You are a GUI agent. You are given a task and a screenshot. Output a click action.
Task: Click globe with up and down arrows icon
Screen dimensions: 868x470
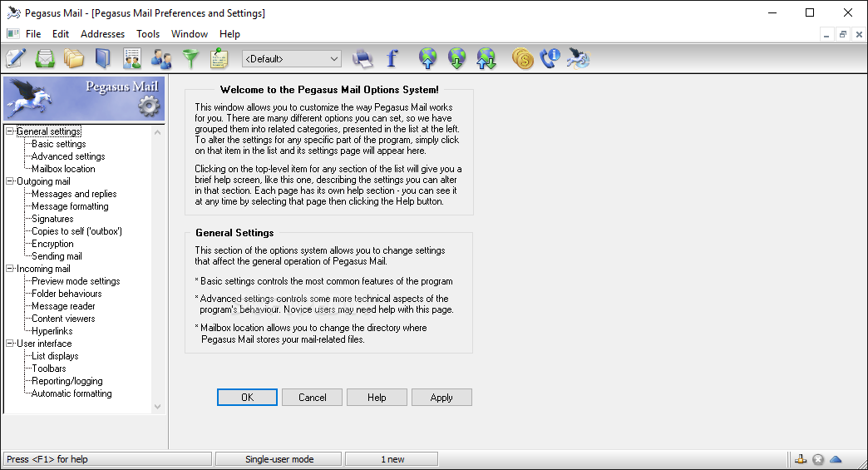click(486, 58)
